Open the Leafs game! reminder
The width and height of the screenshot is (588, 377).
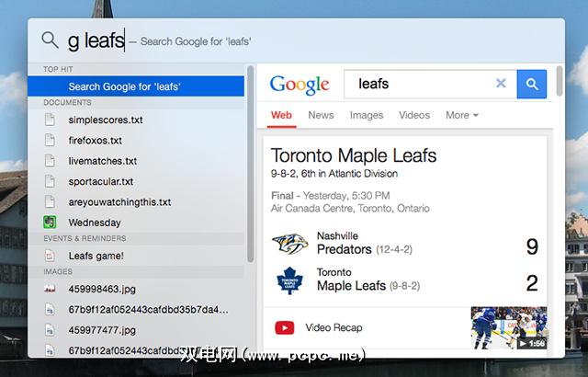click(96, 256)
